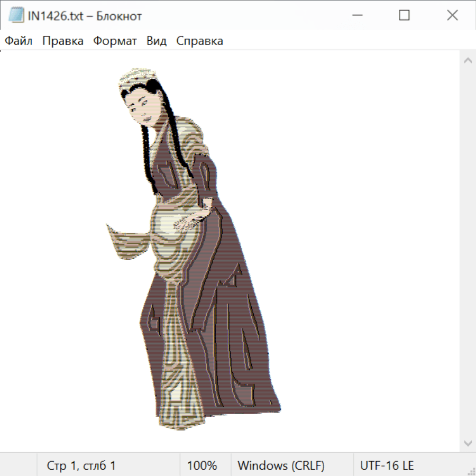Click the IN1426.txt – Блокнот title text
Image resolution: width=476 pixels, height=476 pixels.
click(85, 16)
